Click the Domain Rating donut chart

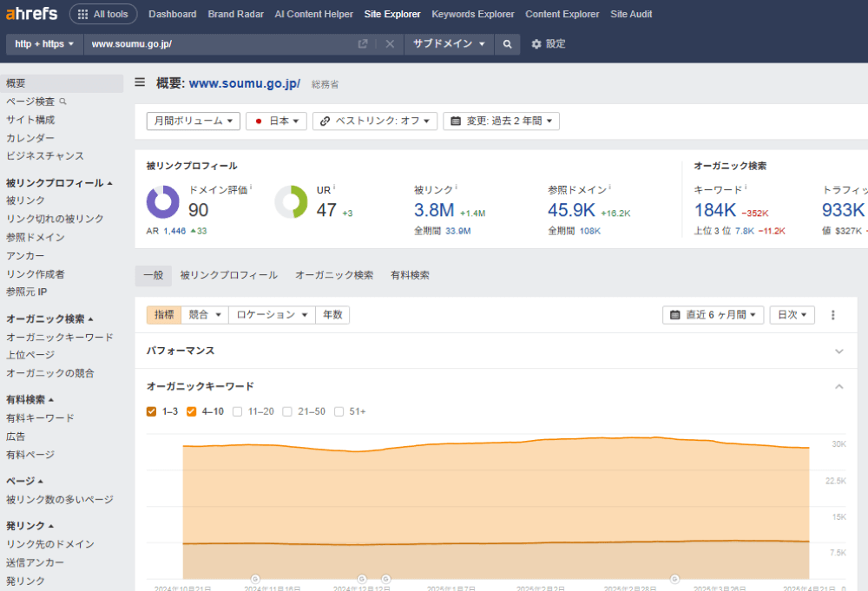click(x=163, y=202)
